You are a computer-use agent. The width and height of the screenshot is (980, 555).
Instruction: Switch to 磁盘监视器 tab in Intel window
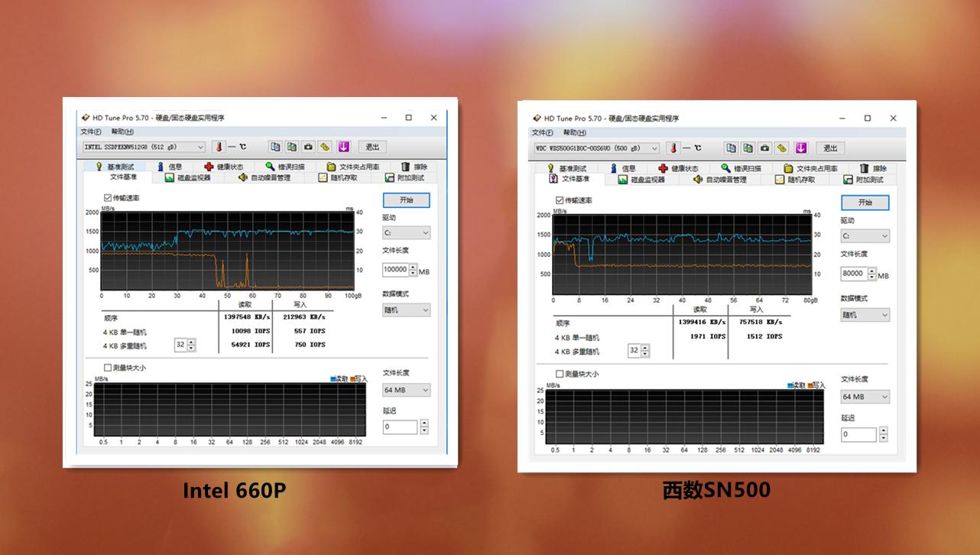[x=188, y=178]
